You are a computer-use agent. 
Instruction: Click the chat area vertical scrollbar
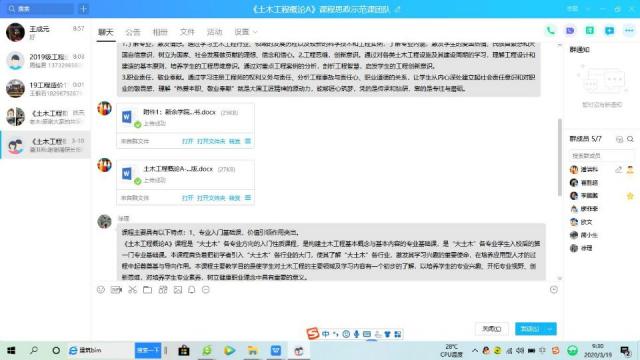(x=560, y=157)
